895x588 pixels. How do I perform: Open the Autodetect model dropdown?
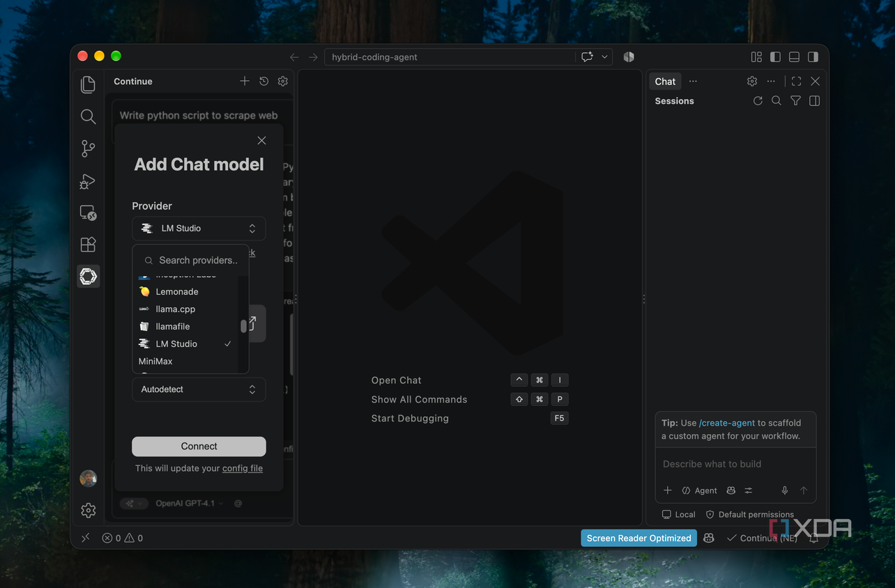199,389
